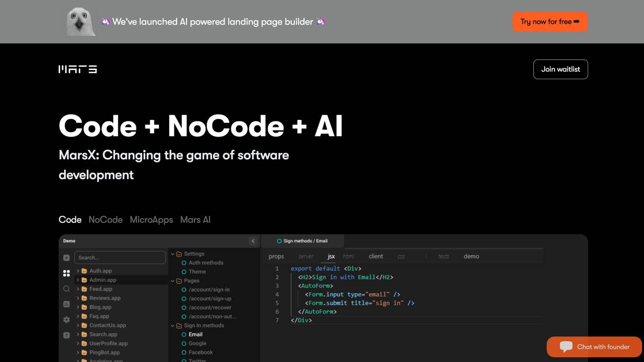Open the tests editor tab
The width and height of the screenshot is (644, 362).
444,256
